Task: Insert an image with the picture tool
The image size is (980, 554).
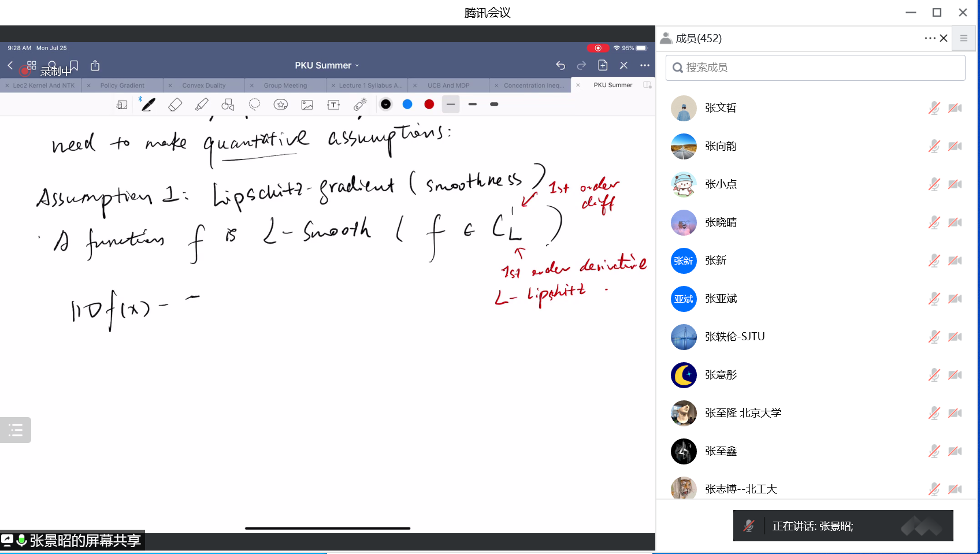Action: pyautogui.click(x=307, y=105)
